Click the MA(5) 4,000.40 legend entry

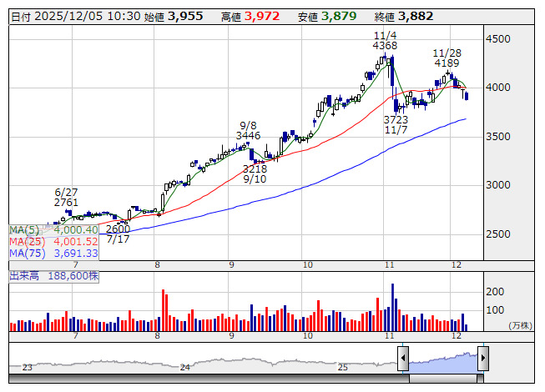click(53, 230)
